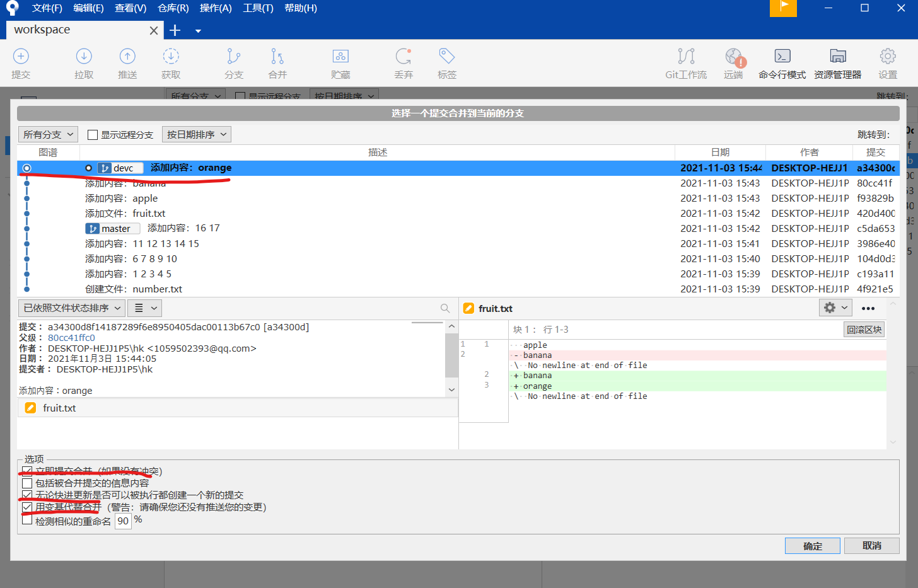Click the Fetch (获取) toolbar icon

[171, 57]
